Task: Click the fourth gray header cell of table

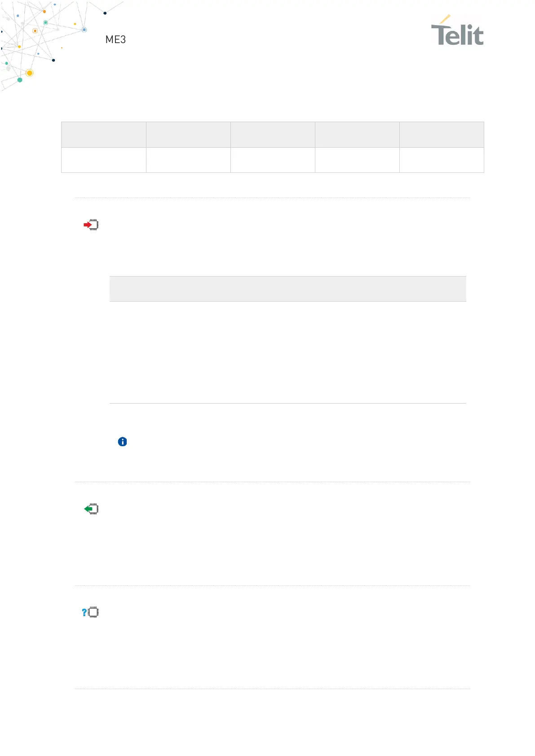Action: click(x=357, y=135)
